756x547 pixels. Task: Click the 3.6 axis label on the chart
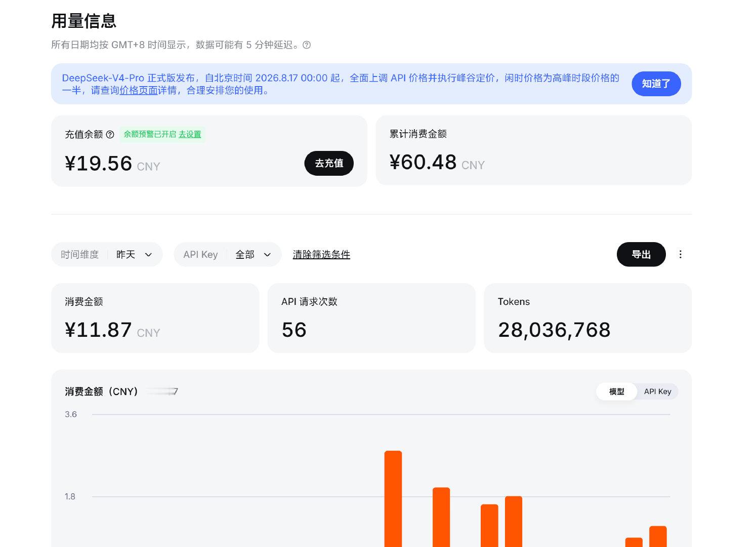[x=71, y=414]
